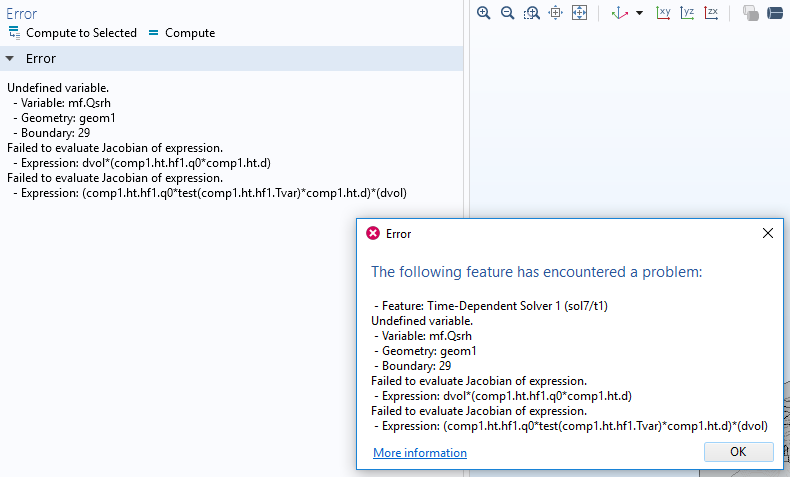Image resolution: width=790 pixels, height=477 pixels.
Task: Close the Error dialog with X
Action: pos(768,233)
